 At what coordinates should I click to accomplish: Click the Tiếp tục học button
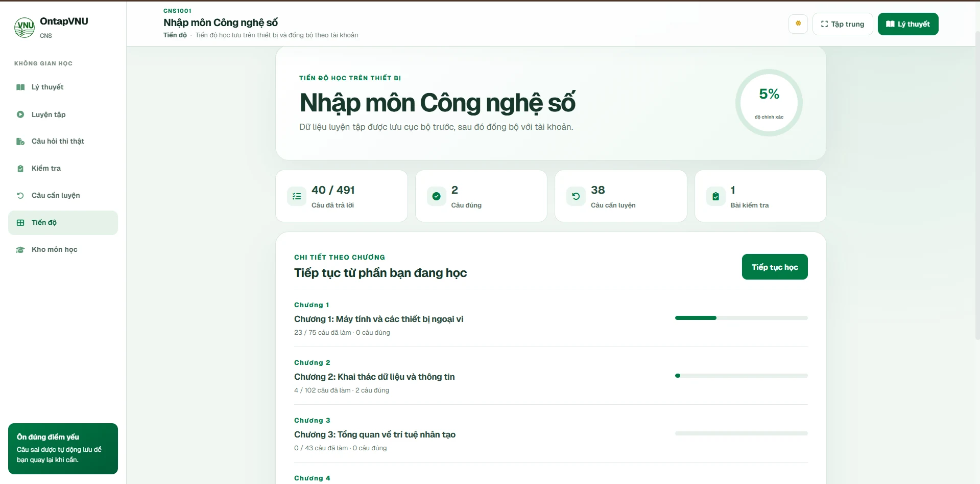pos(775,267)
